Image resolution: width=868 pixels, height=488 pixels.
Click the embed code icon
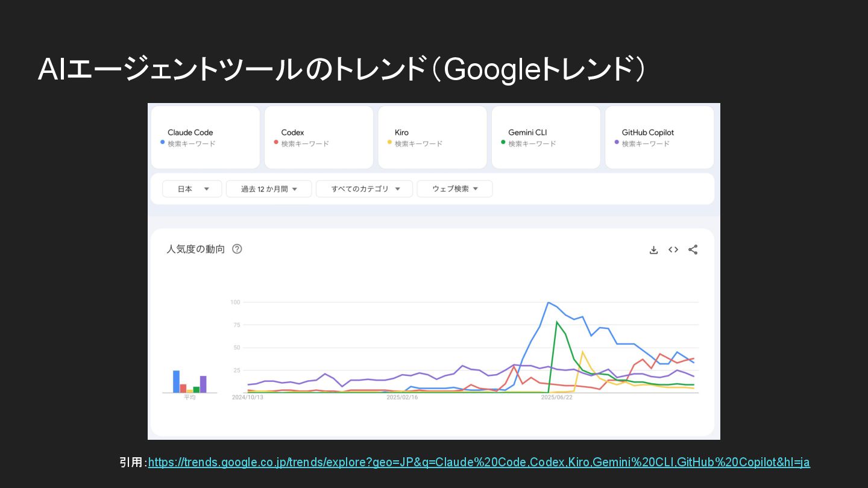pyautogui.click(x=673, y=249)
